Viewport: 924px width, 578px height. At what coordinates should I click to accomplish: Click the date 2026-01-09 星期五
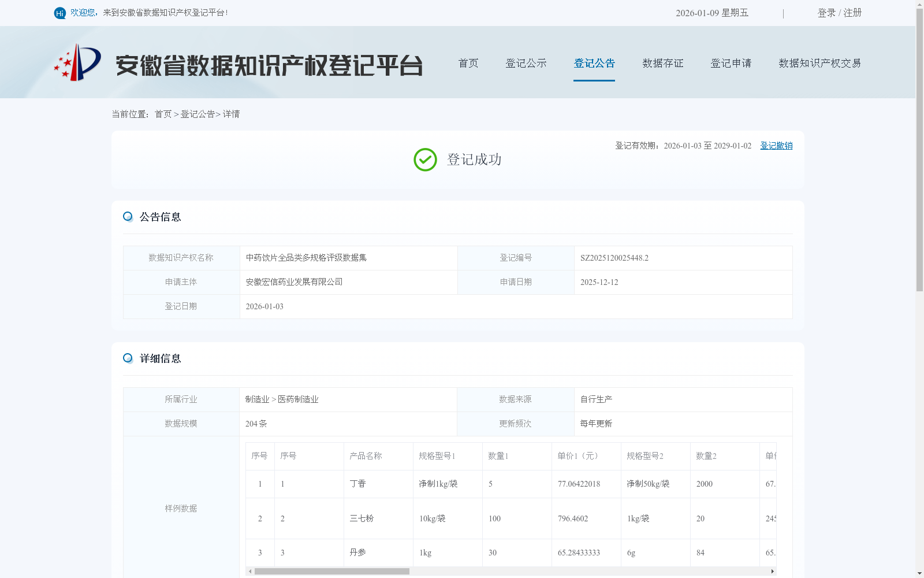(x=712, y=13)
